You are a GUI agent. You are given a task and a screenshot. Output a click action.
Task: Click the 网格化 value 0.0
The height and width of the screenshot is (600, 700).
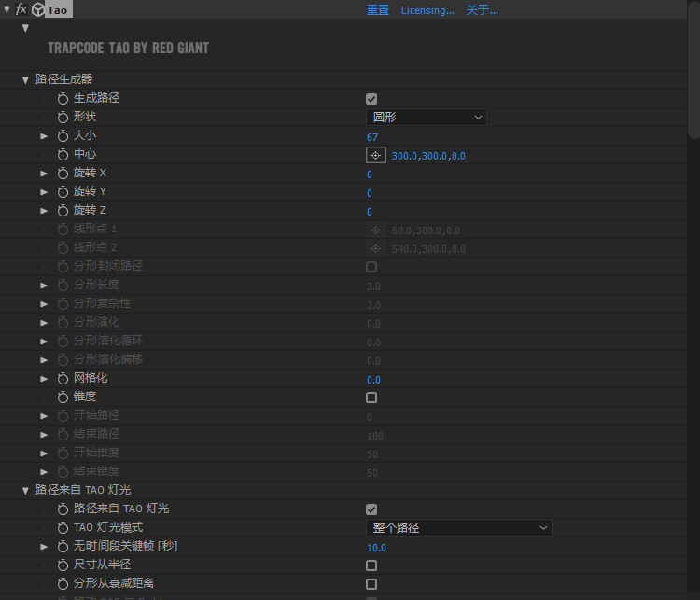point(373,380)
